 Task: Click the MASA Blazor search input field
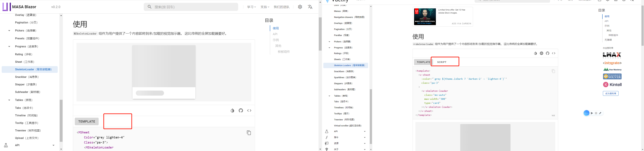(x=191, y=7)
